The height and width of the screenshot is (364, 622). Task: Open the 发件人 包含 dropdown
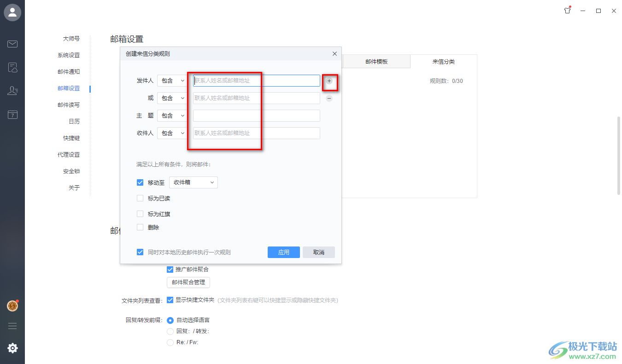173,81
